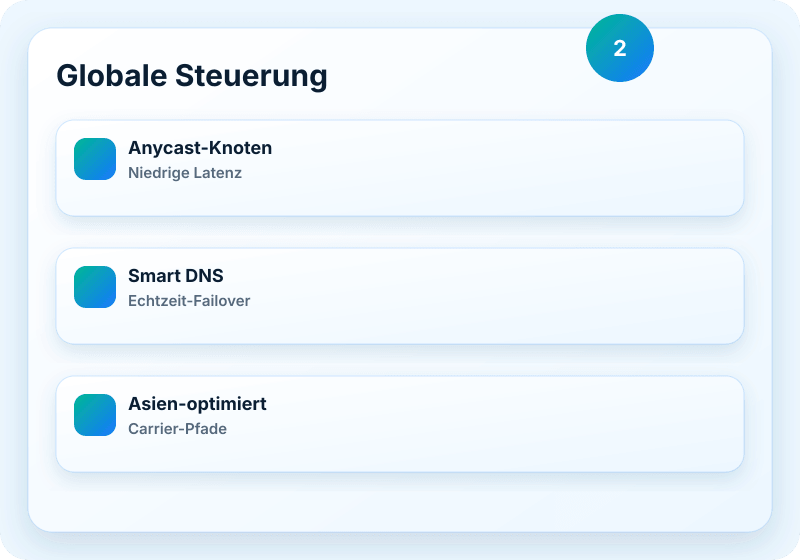Viewport: 800px width, 560px height.
Task: Click the word Steuerung in the heading
Action: click(x=251, y=75)
